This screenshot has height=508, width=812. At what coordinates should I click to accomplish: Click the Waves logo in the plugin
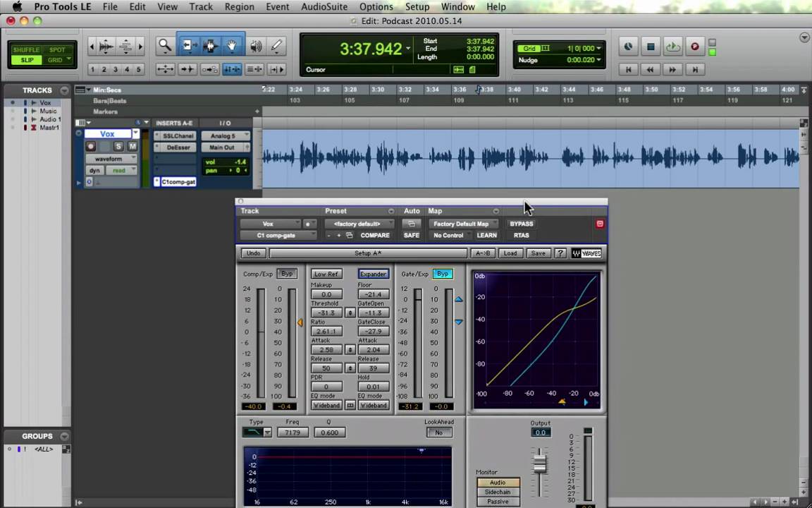coord(586,253)
